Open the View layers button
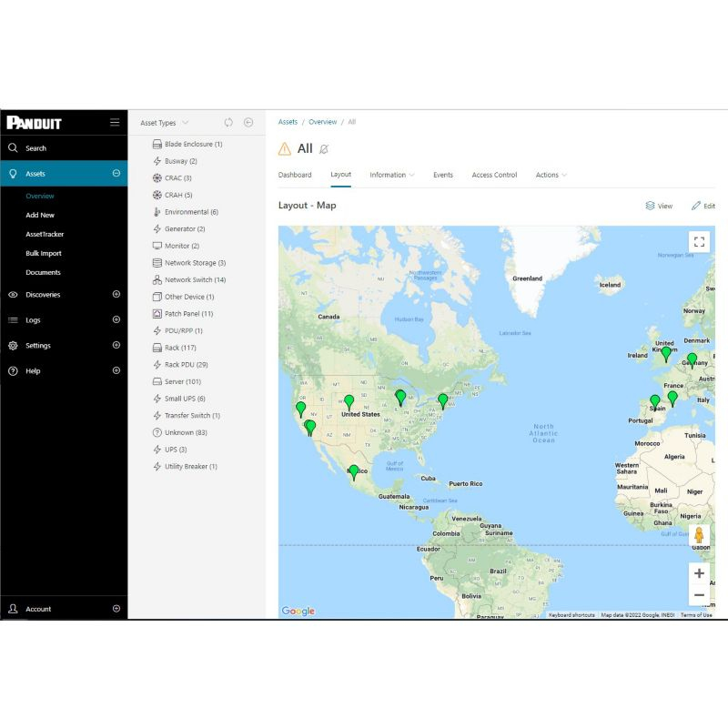 659,207
